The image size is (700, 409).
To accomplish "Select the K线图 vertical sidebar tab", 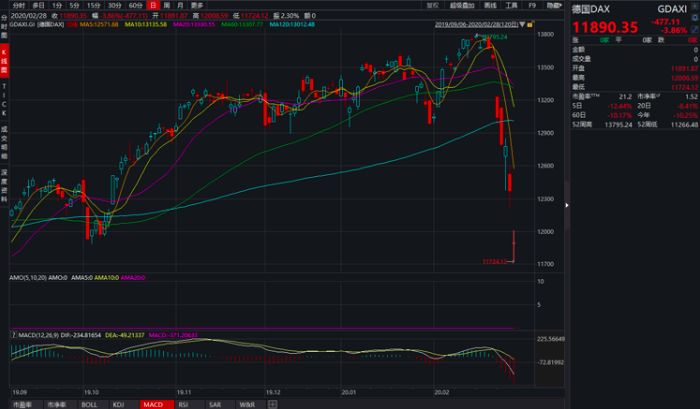I will point(4,62).
